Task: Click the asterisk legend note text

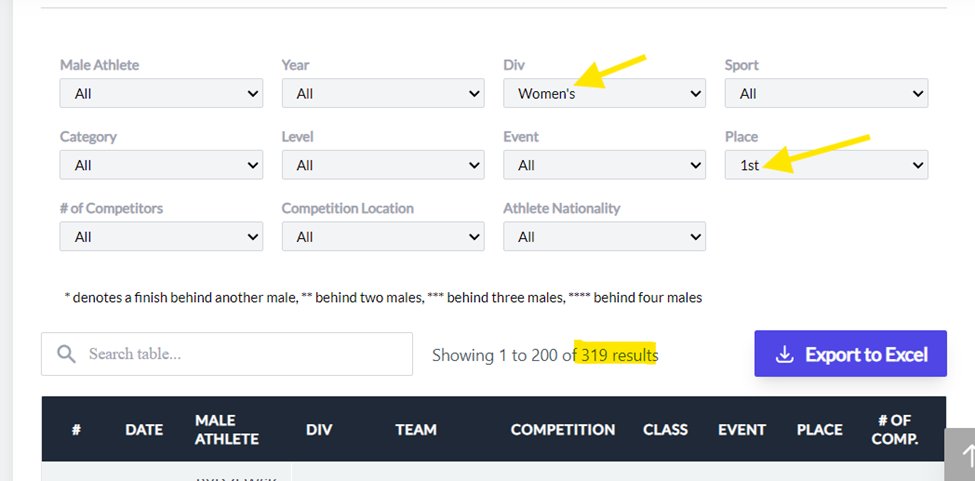Action: tap(383, 298)
